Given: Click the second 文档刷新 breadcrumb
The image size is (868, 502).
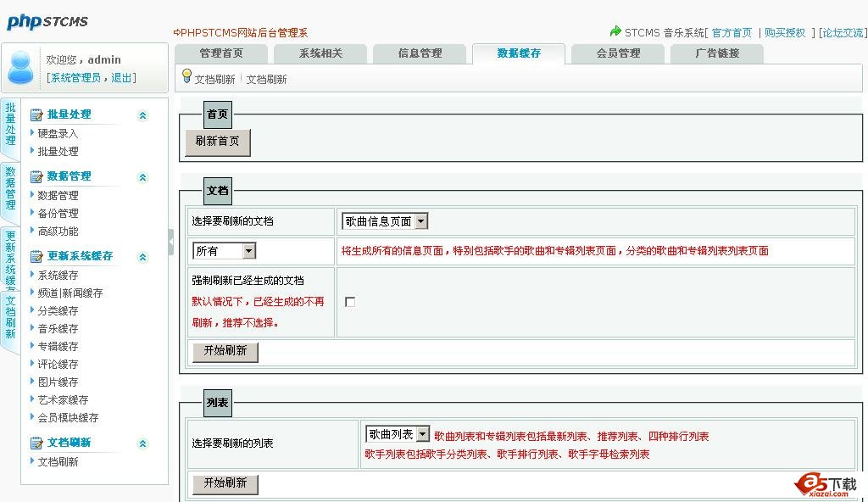Looking at the screenshot, I should [266, 79].
